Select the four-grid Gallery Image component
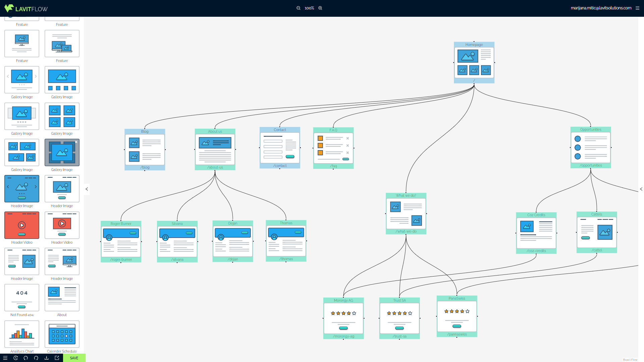Image resolution: width=644 pixels, height=362 pixels. (x=62, y=116)
